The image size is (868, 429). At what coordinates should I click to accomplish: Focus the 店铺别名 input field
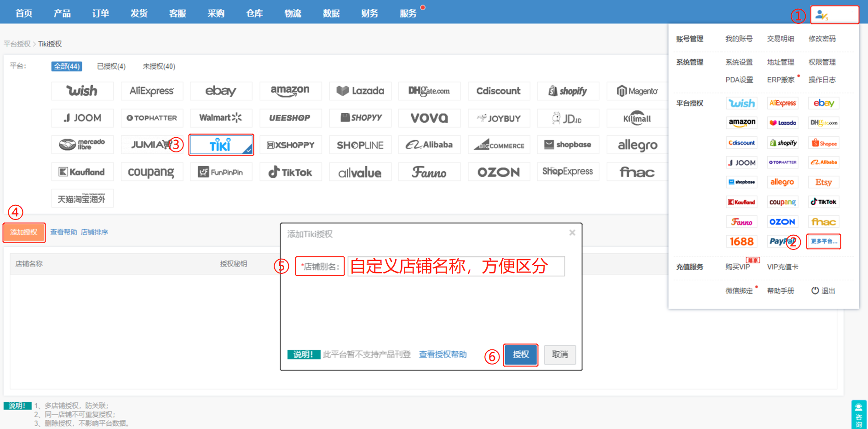click(456, 266)
